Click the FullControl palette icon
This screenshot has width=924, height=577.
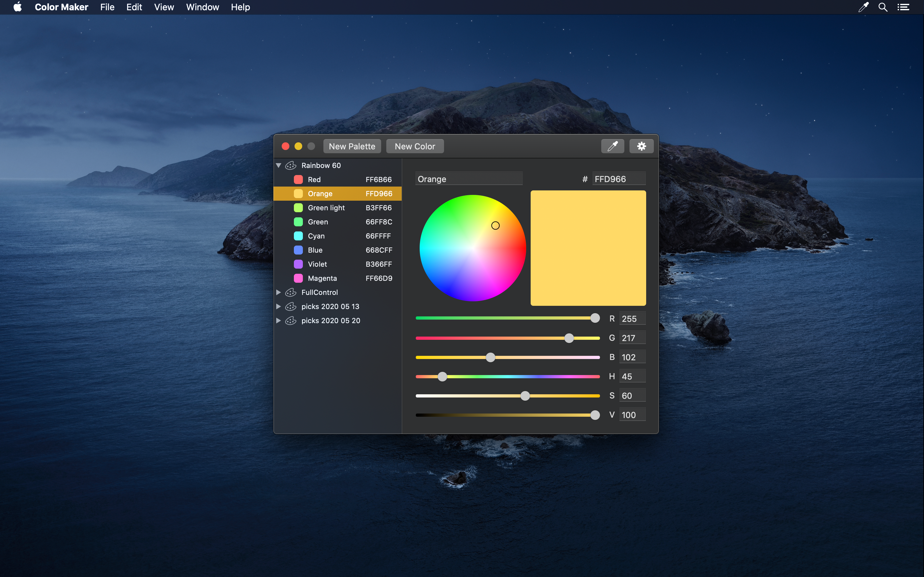click(x=291, y=292)
